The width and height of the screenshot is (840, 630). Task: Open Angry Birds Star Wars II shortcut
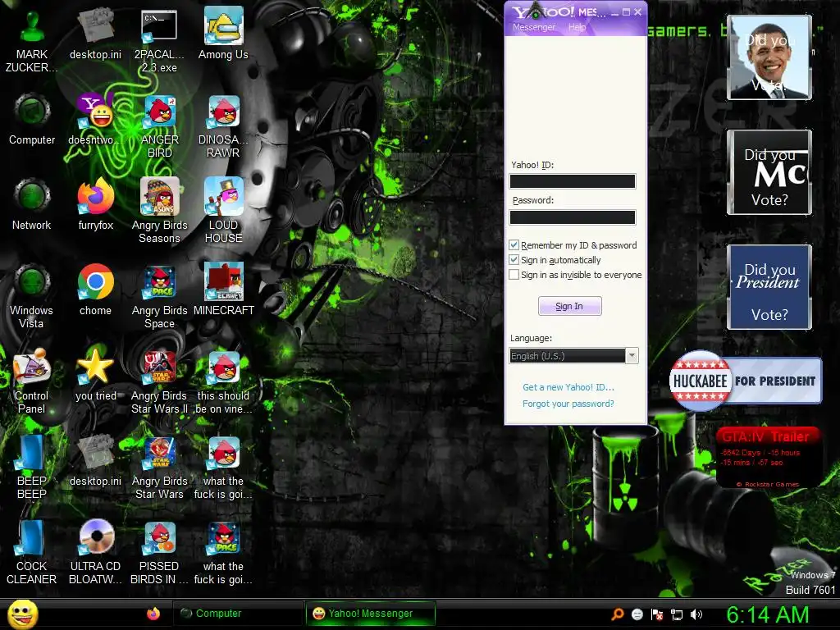[x=159, y=381]
